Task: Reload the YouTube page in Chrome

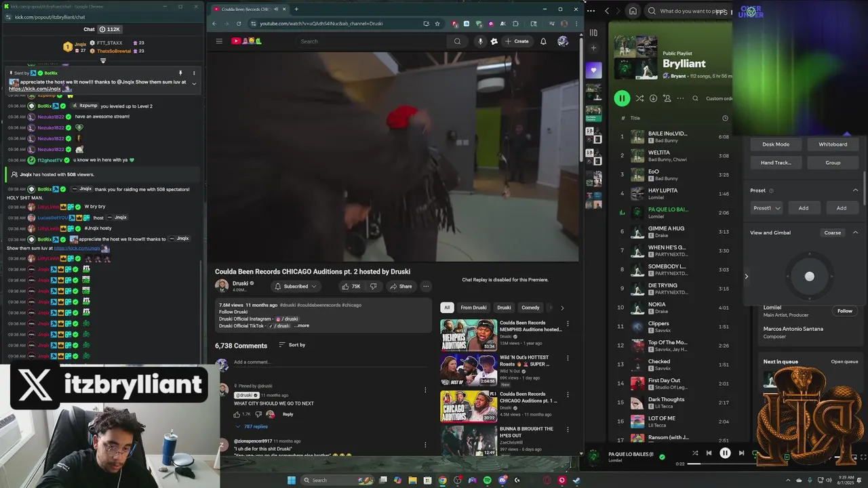Action: [x=238, y=24]
